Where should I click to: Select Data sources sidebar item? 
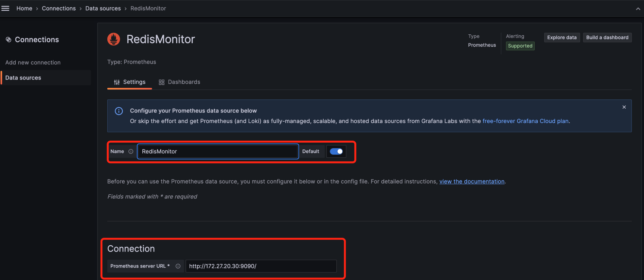tap(46, 78)
